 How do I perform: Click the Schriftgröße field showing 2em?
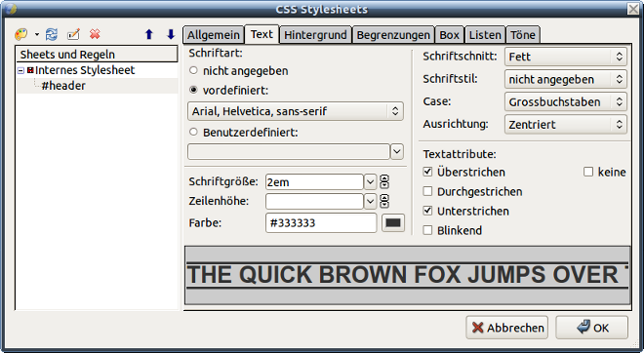click(x=314, y=181)
